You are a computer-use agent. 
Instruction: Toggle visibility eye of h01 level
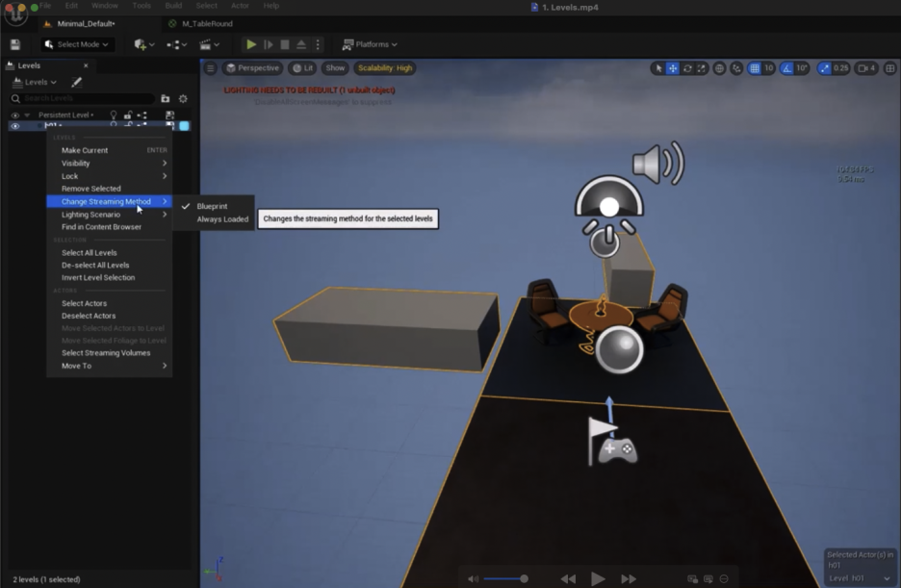coord(15,126)
